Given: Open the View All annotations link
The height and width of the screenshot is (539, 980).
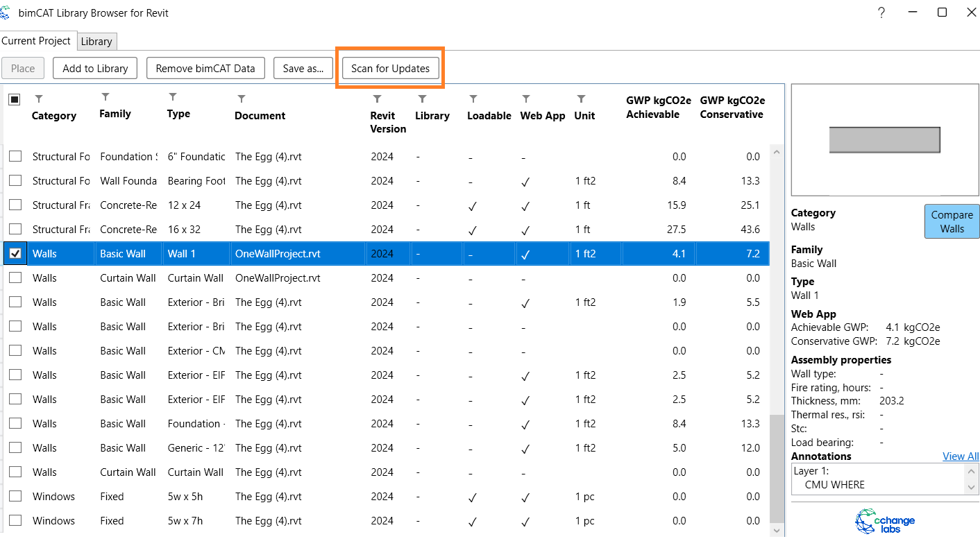Looking at the screenshot, I should coord(960,456).
